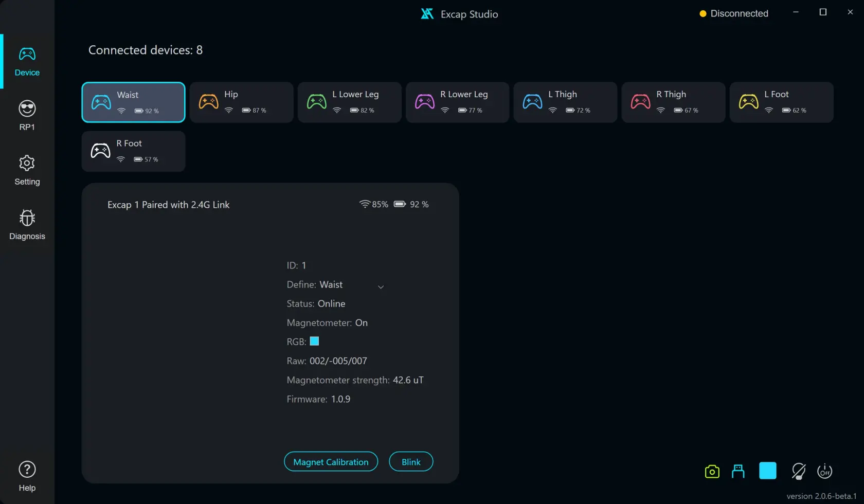Click the Raw 002/-005/007 value
864x504 pixels.
coord(338,361)
